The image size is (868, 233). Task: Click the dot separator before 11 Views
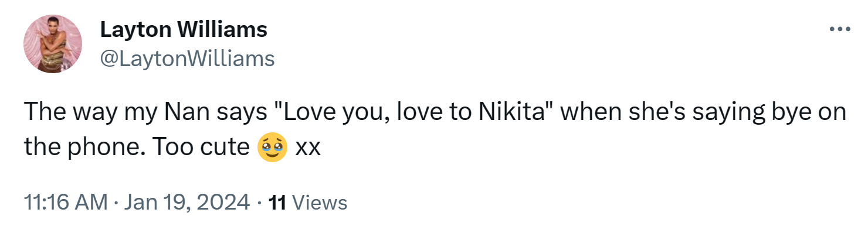coord(259,203)
